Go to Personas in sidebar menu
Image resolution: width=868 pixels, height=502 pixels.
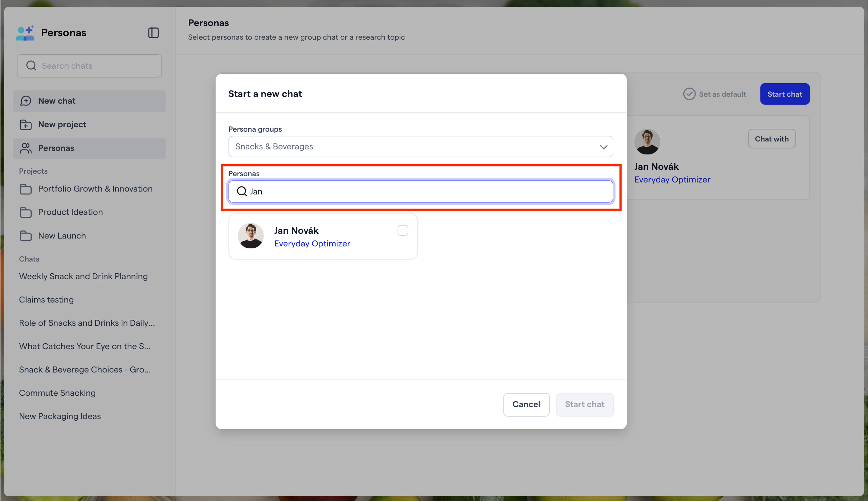tap(89, 148)
